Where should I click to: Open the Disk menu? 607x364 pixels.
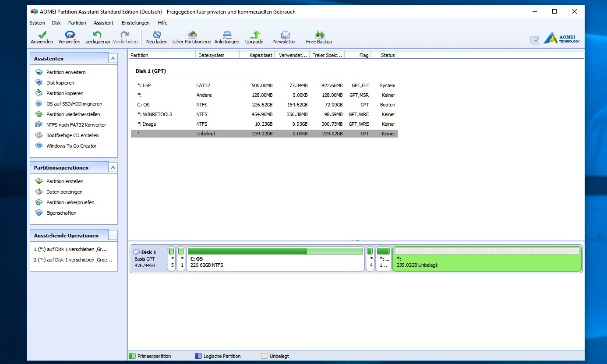click(x=56, y=23)
